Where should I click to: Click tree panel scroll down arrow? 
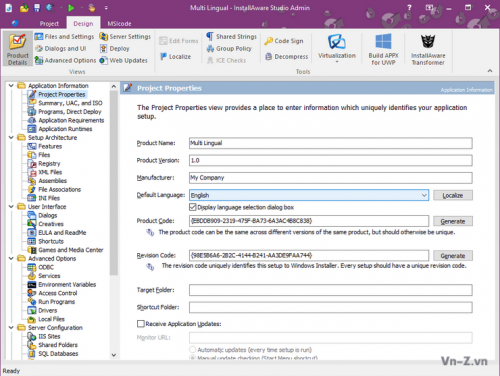coord(114,355)
